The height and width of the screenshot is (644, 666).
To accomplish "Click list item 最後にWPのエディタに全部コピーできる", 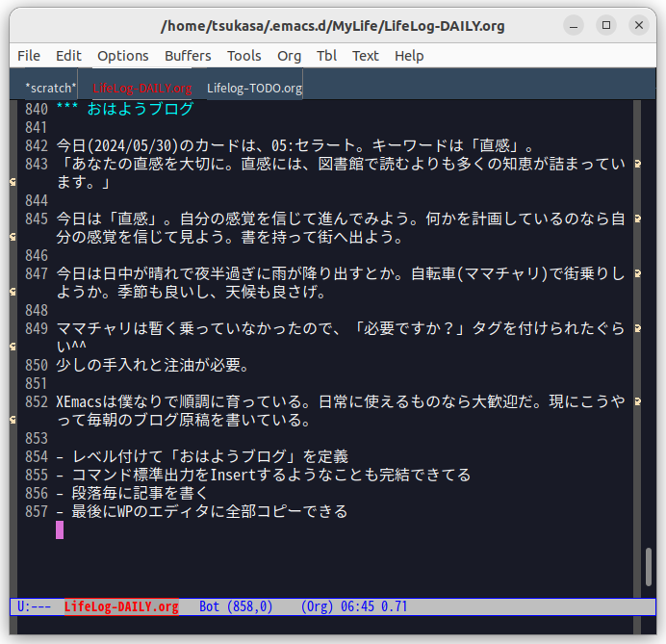I will tap(210, 511).
